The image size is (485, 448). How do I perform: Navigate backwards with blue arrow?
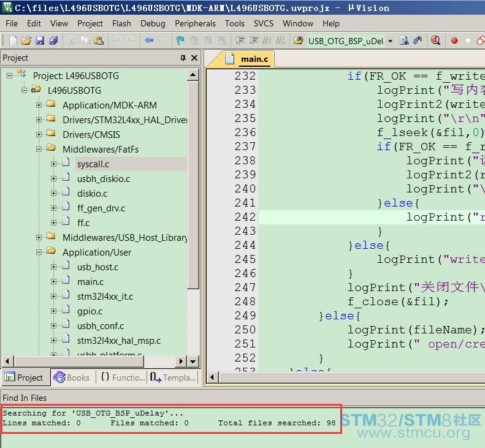click(149, 40)
